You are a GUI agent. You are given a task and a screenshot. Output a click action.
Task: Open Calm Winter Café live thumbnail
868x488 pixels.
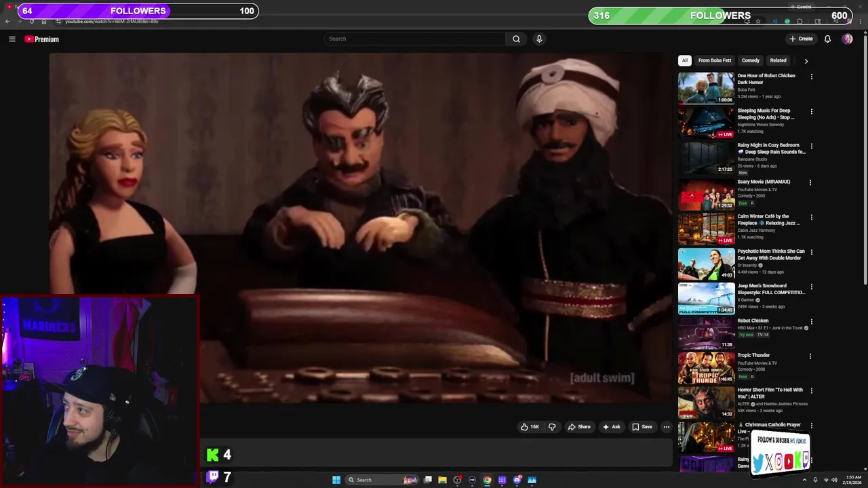point(706,229)
